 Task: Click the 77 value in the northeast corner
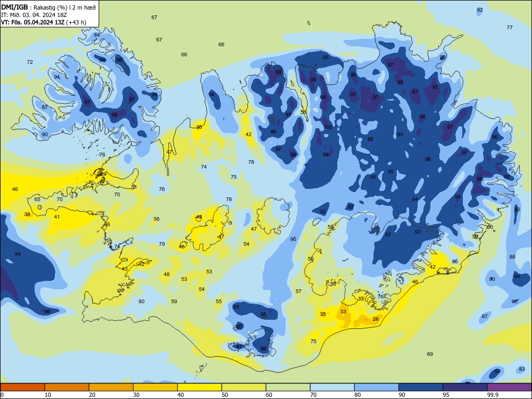coord(510,28)
